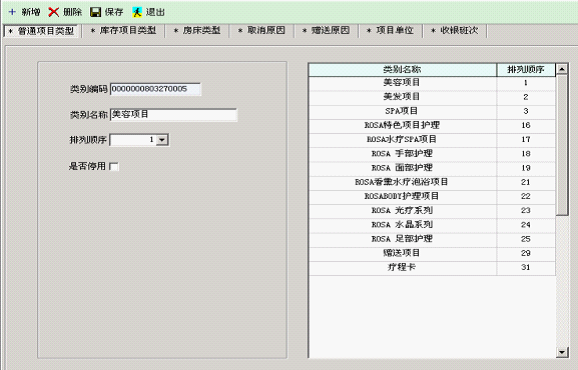Select the 美发项目 row
The image size is (578, 370).
click(x=432, y=97)
